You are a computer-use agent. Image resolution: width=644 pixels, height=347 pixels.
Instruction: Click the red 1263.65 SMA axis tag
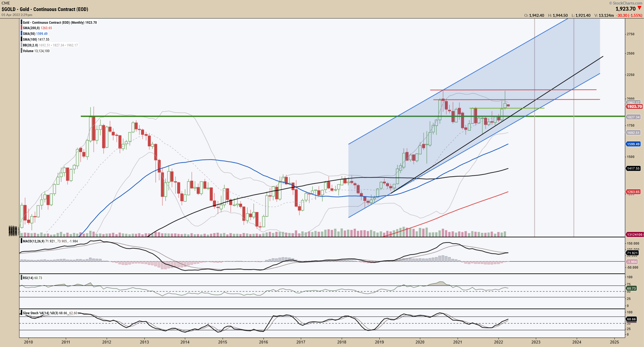tap(633, 192)
